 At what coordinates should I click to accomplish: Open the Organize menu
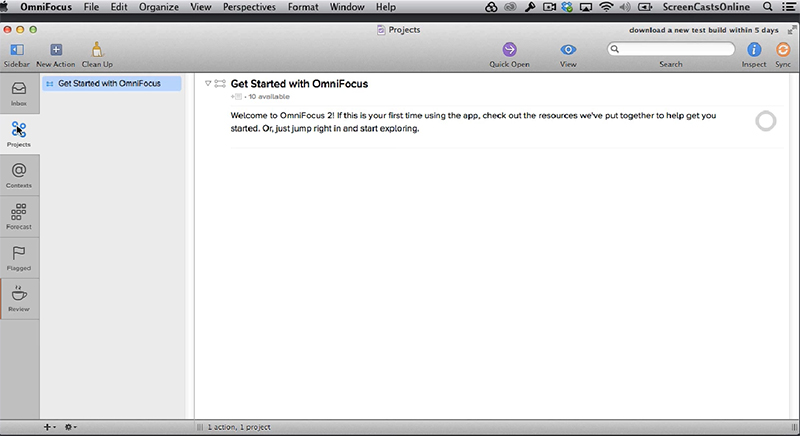coord(156,7)
